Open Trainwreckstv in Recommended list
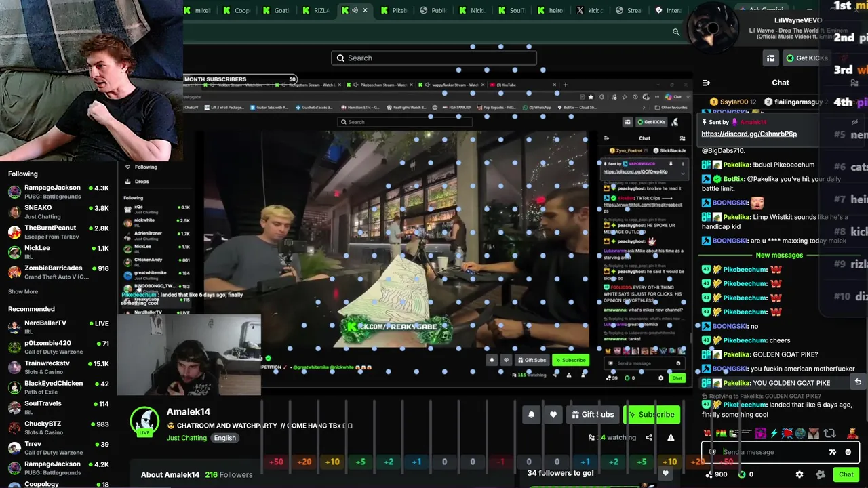Screen dimensions: 868x488 click(x=60, y=367)
